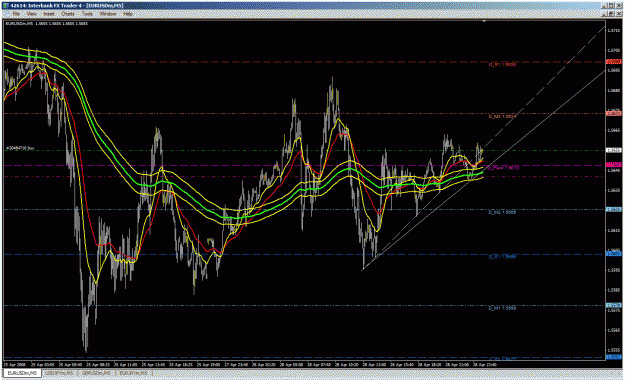Switch to the USDJPYm,M5 chart tab
625x380 pixels.
tap(59, 373)
